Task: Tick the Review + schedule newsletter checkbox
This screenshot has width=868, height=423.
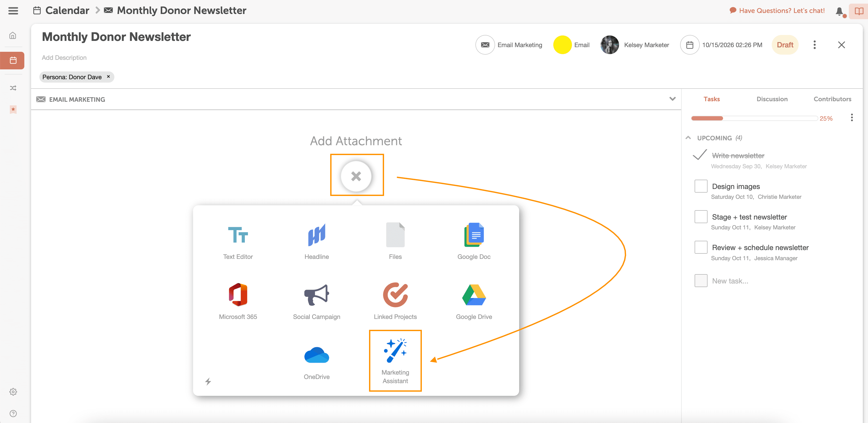Action: tap(701, 247)
